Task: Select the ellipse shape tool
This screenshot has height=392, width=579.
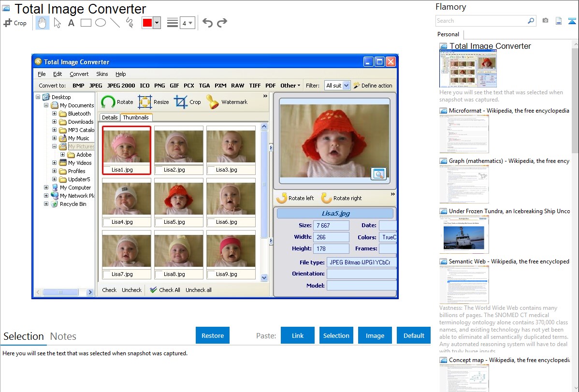Action: tap(101, 23)
